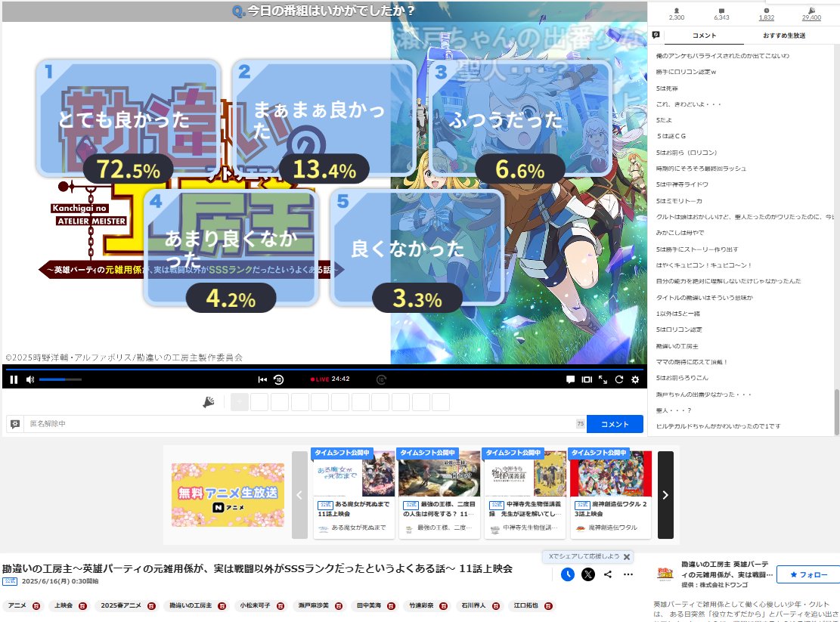Click the red LIVE indicator
This screenshot has width=840, height=622.
(x=320, y=379)
